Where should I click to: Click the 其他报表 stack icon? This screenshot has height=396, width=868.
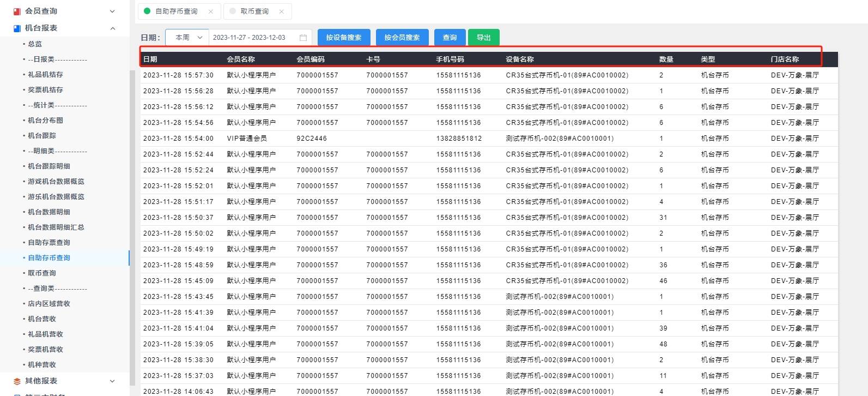(x=17, y=381)
